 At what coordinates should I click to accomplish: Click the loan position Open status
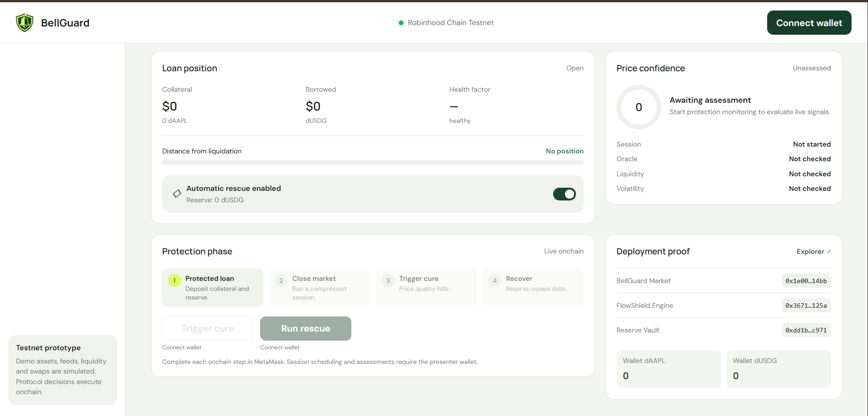tap(575, 68)
